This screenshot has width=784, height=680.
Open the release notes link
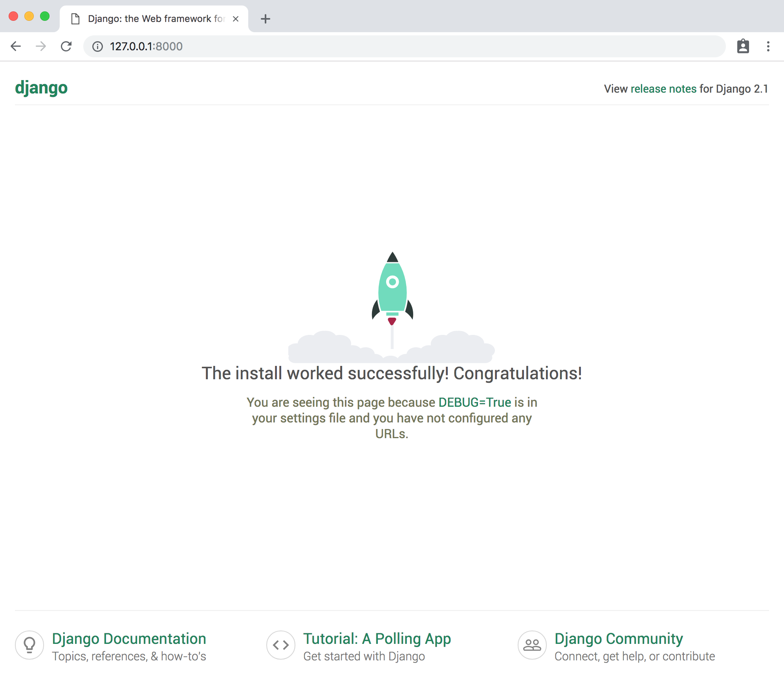[663, 89]
